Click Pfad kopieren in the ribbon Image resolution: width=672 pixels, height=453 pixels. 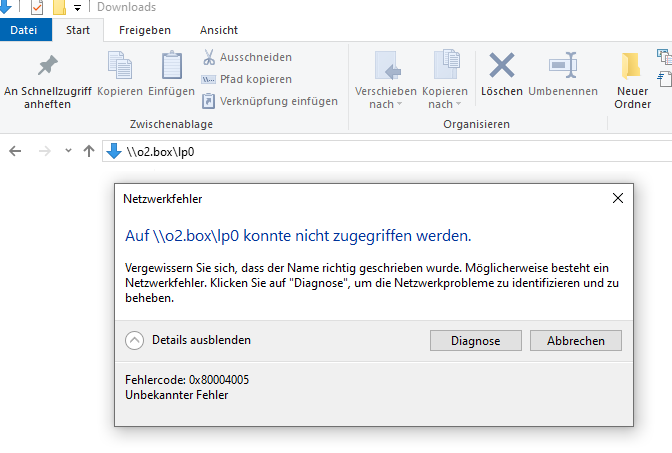247,79
